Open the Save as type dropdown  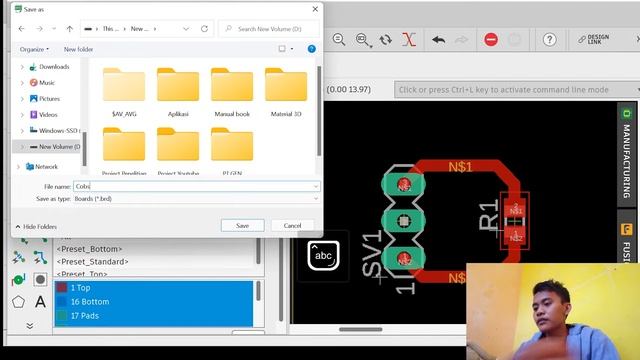(197, 199)
